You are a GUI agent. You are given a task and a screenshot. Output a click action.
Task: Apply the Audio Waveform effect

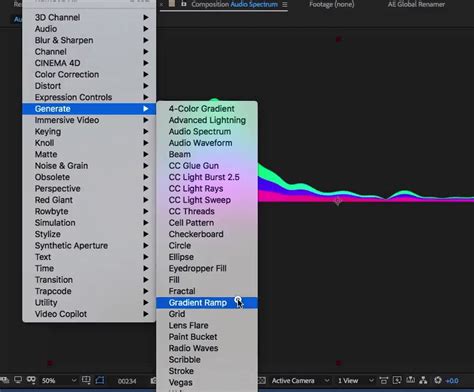(x=207, y=143)
